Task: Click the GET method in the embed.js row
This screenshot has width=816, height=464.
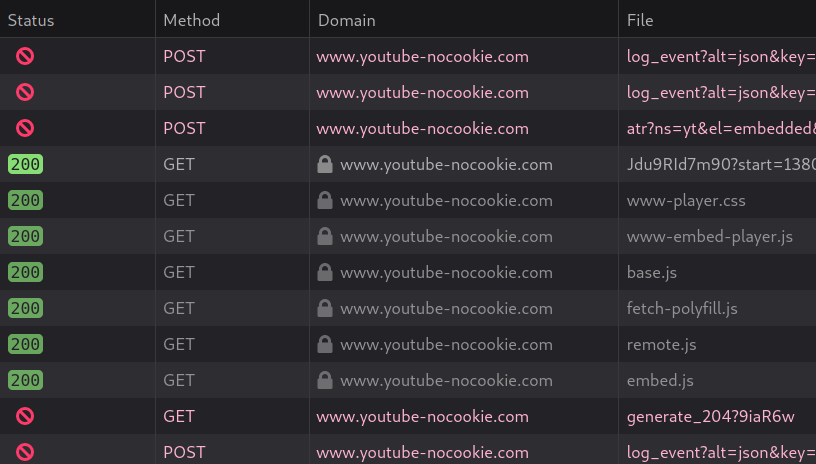Action: (179, 380)
